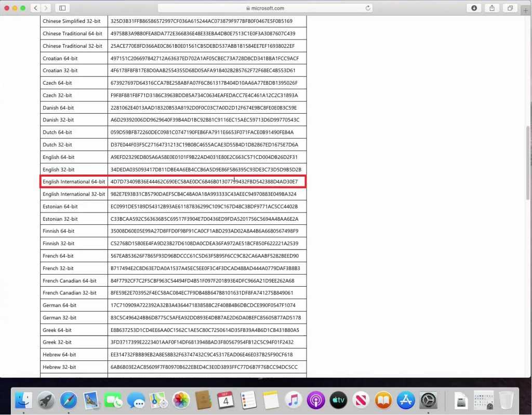
Task: Open Messages from the Dock
Action: pos(136,400)
